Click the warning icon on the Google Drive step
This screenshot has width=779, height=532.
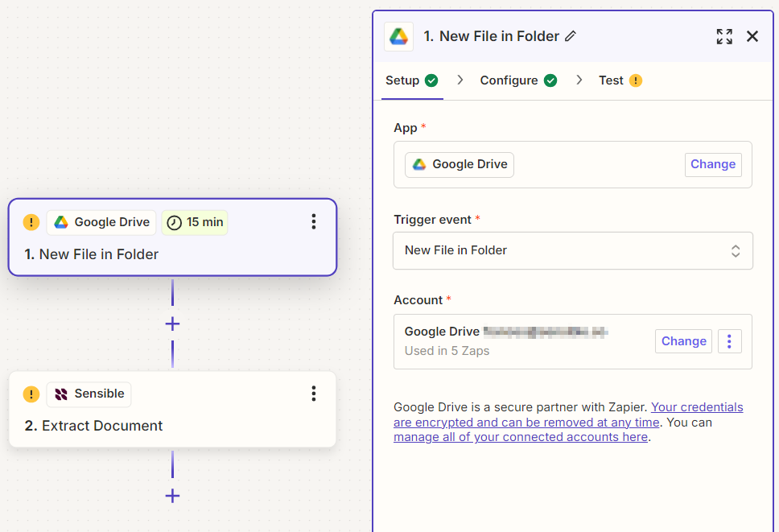[31, 222]
